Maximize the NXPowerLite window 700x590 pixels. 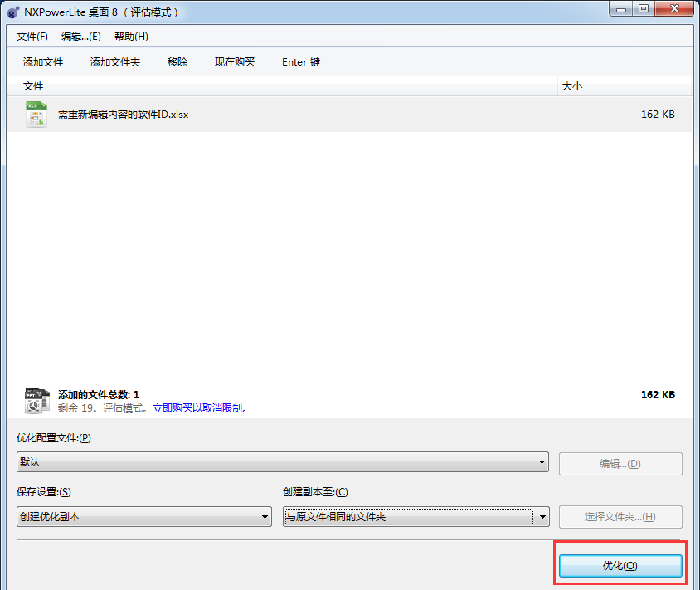click(644, 8)
